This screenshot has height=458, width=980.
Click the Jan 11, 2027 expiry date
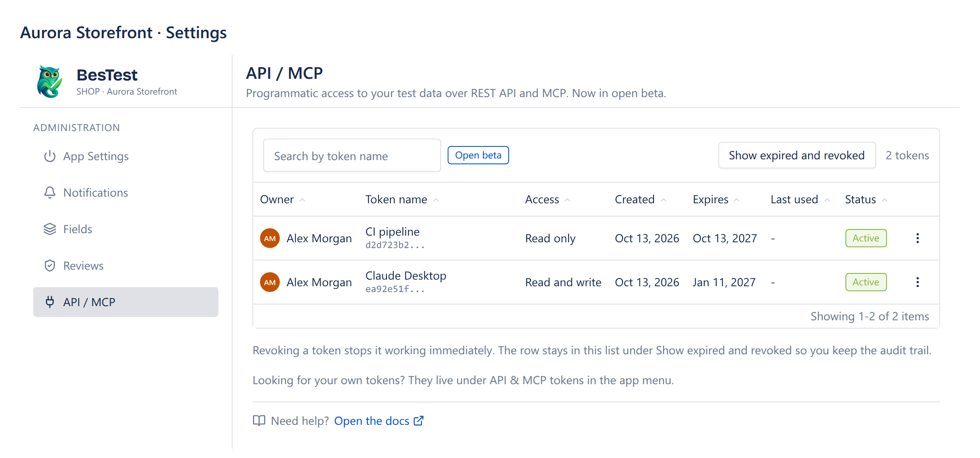click(724, 282)
